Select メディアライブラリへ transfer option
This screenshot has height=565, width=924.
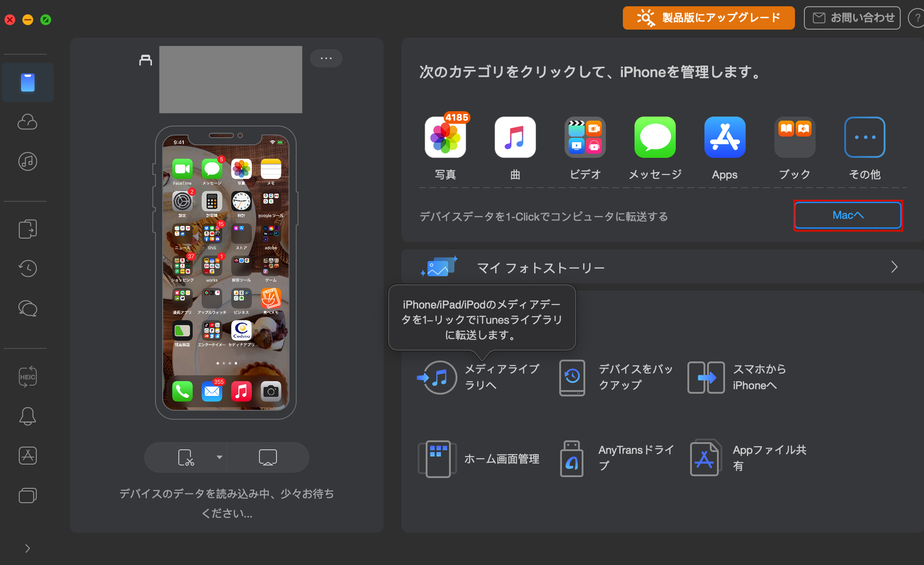(479, 378)
